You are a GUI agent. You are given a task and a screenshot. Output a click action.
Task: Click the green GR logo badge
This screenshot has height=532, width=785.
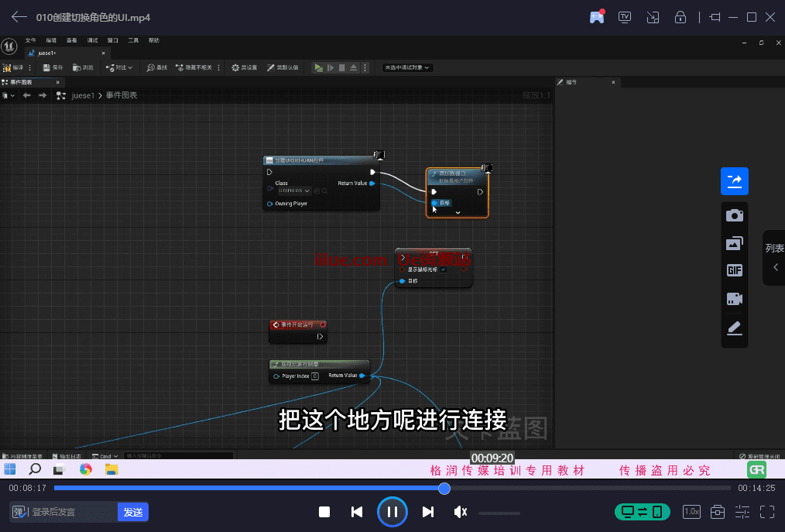(x=756, y=469)
